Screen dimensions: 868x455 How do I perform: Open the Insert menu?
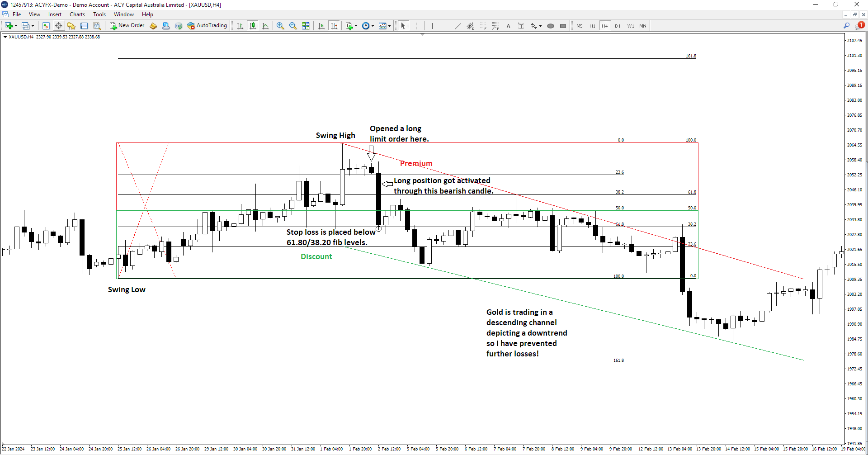(x=55, y=14)
